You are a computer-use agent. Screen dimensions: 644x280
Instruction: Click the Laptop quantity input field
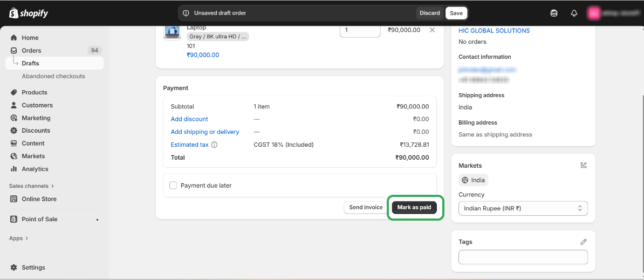pyautogui.click(x=360, y=30)
